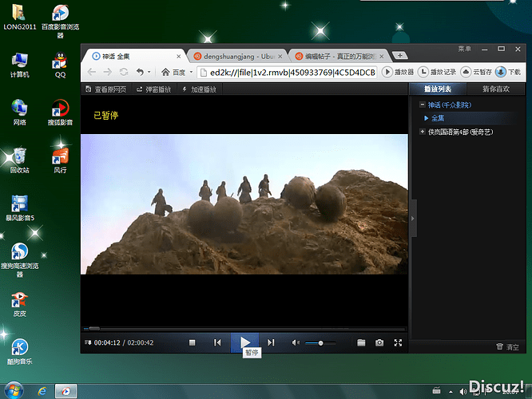
Task: Click 加速播放 accelerate playback
Action: pyautogui.click(x=199, y=89)
